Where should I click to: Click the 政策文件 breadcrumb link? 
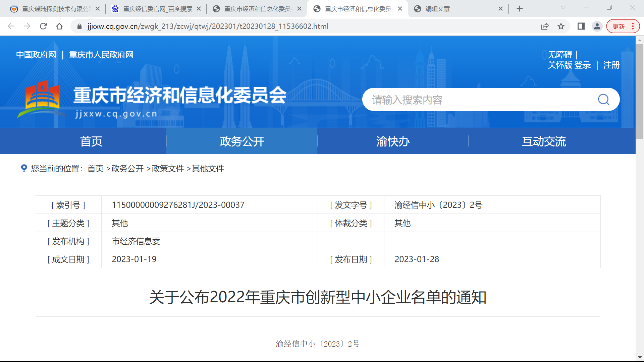(167, 169)
